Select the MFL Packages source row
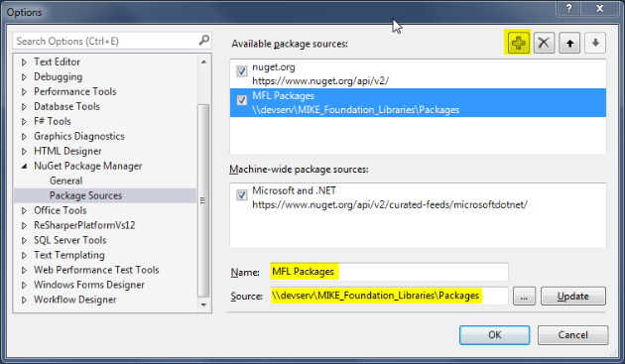Image resolution: width=625 pixels, height=364 pixels. coord(418,103)
